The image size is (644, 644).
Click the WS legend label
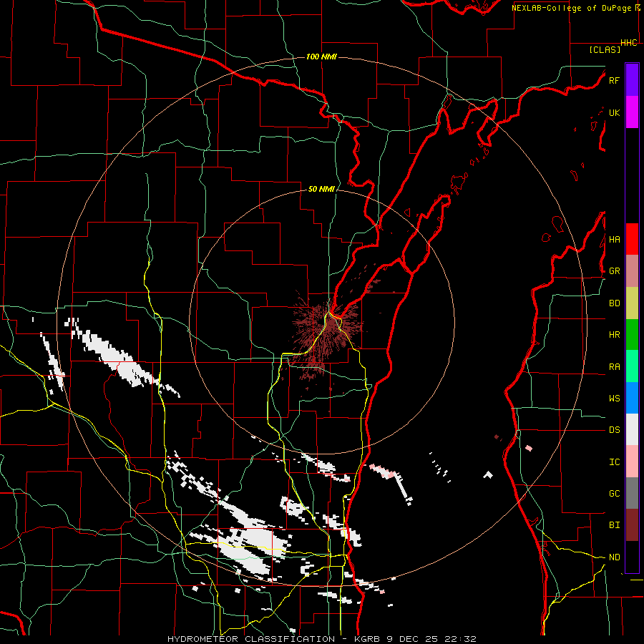click(x=614, y=398)
